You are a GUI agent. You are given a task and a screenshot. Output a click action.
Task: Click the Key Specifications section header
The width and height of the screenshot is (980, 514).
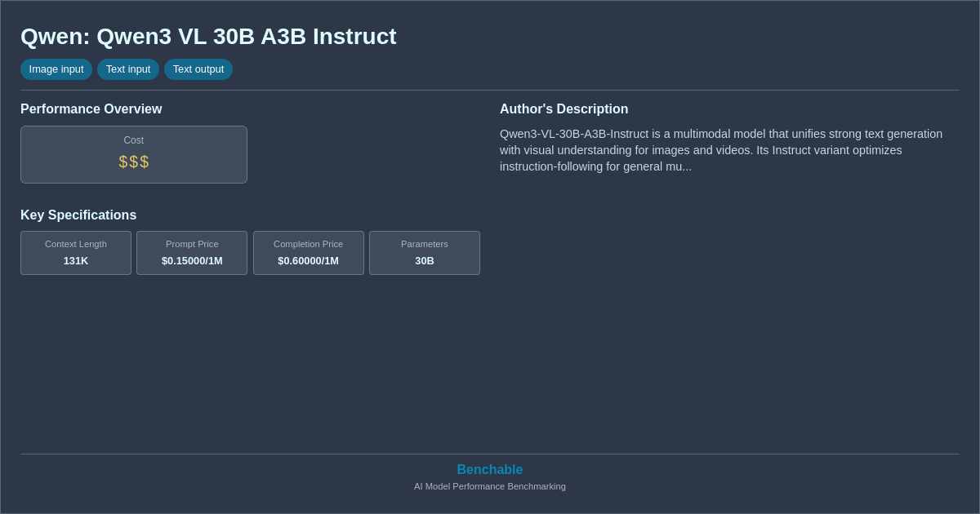pyautogui.click(x=78, y=215)
